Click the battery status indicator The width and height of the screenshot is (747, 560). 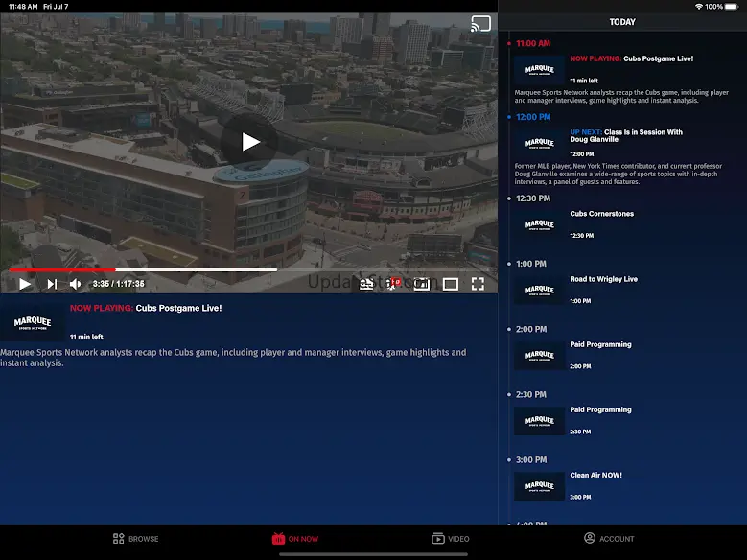(731, 7)
